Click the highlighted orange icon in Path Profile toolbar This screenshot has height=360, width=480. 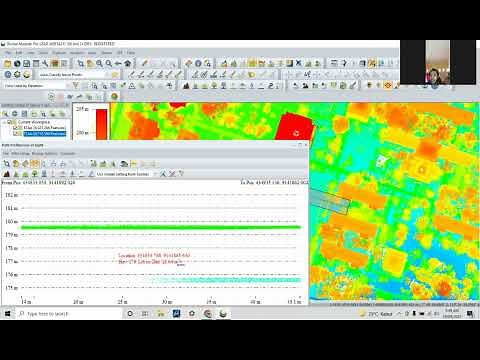(x=35, y=164)
